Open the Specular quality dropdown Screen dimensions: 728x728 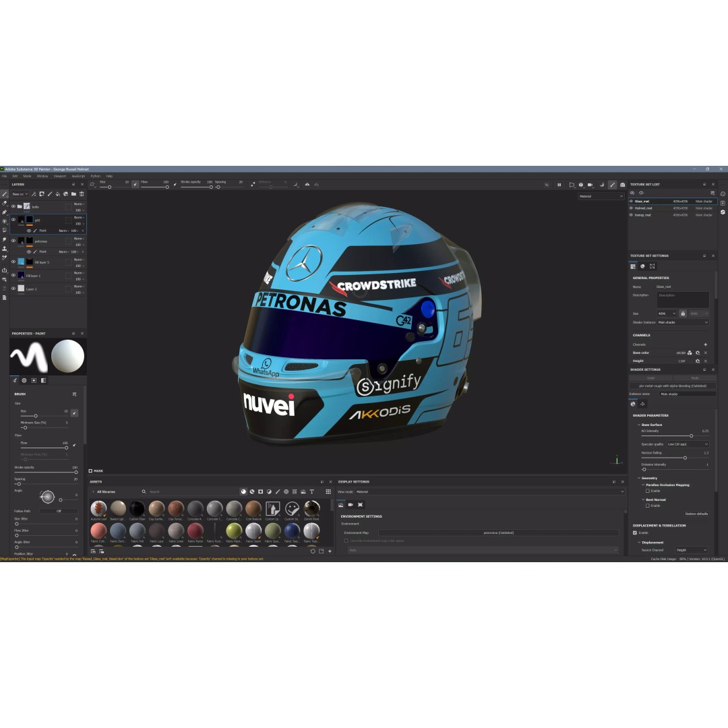tap(688, 444)
